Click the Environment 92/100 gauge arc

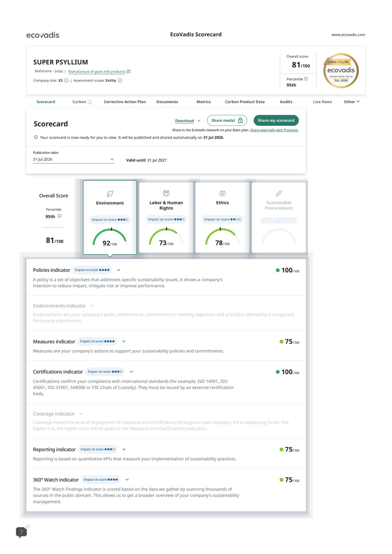point(110,237)
